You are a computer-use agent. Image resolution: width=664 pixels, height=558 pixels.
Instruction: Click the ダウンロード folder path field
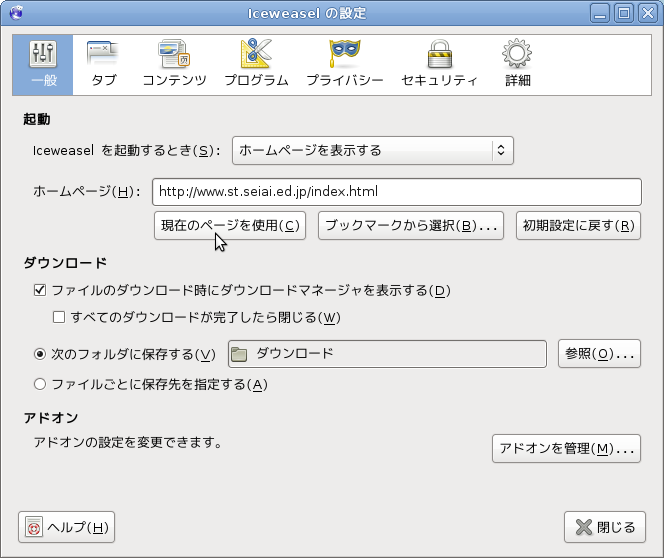(387, 354)
